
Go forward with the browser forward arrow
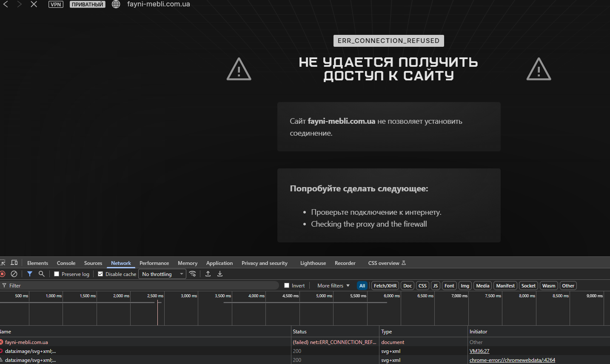click(19, 4)
